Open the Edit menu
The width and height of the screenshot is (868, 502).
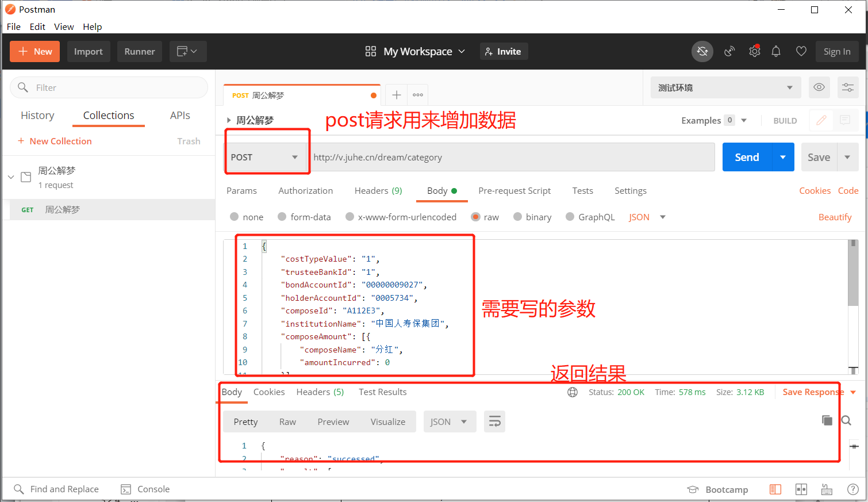37,26
